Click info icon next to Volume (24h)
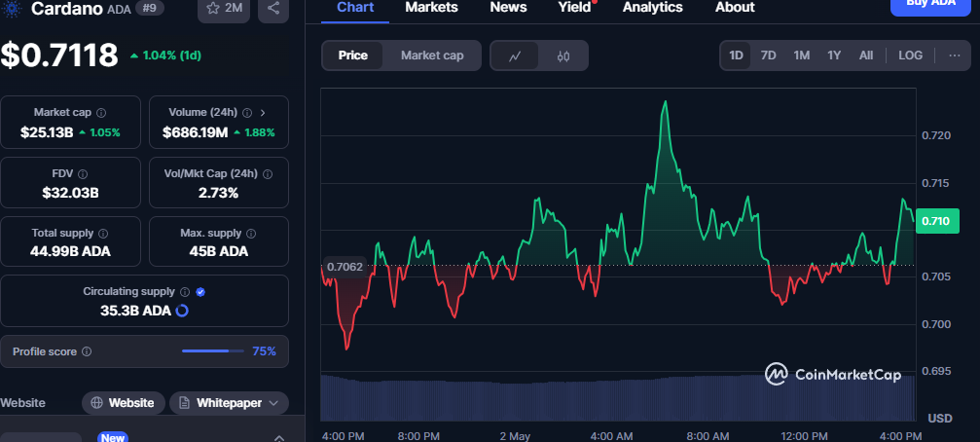This screenshot has width=980, height=442. point(247,113)
